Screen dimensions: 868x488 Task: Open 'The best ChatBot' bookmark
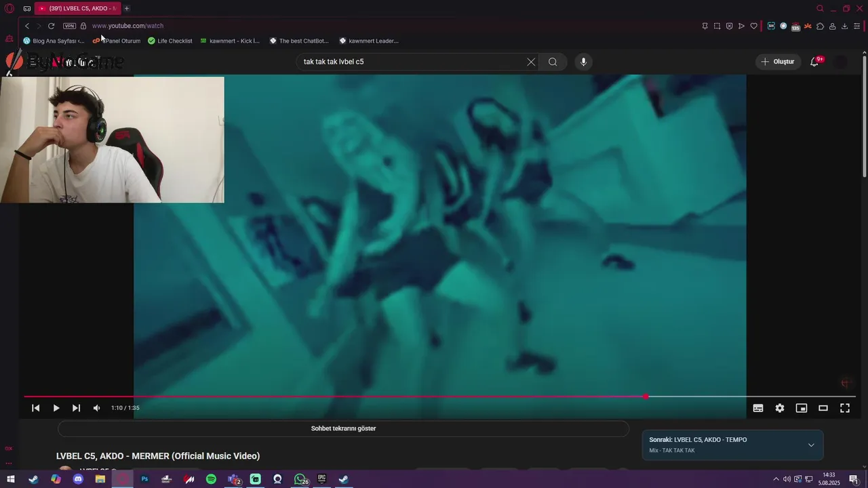click(299, 41)
